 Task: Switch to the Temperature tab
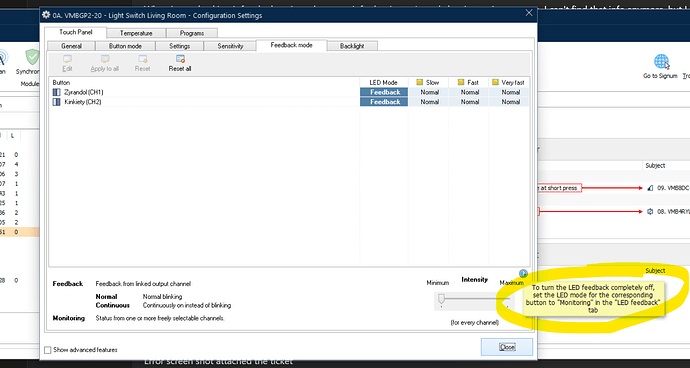click(x=136, y=33)
